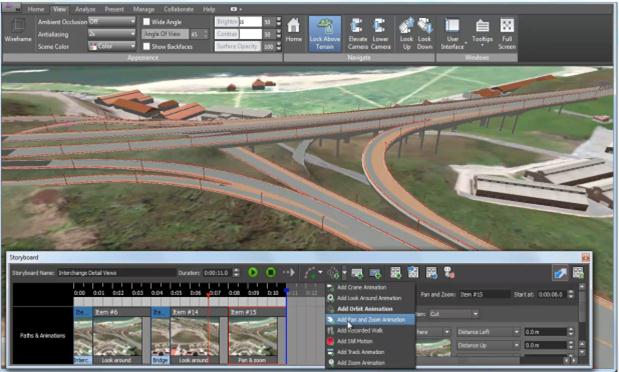The image size is (619, 372).
Task: Switch to the Present ribbon tab
Action: click(114, 9)
